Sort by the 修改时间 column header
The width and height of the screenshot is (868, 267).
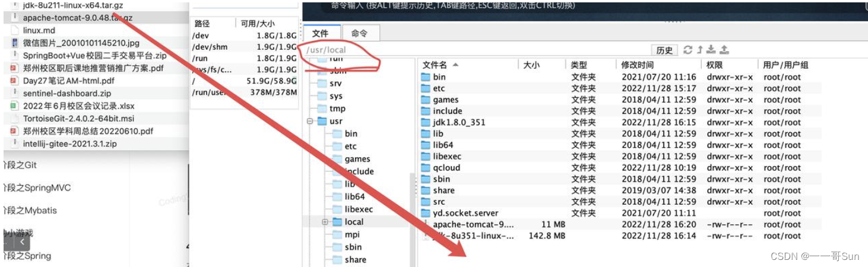click(x=658, y=65)
